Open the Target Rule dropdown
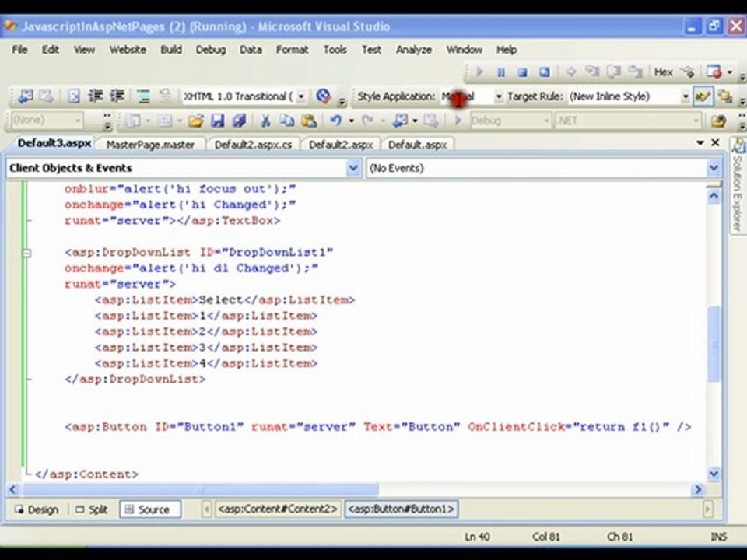Screen dimensions: 747x560 click(685, 96)
